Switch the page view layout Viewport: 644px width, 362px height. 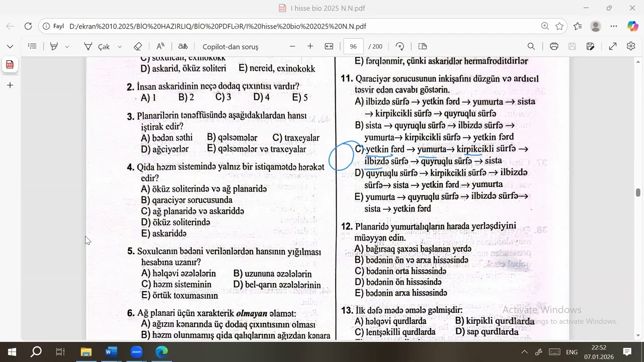(x=423, y=46)
